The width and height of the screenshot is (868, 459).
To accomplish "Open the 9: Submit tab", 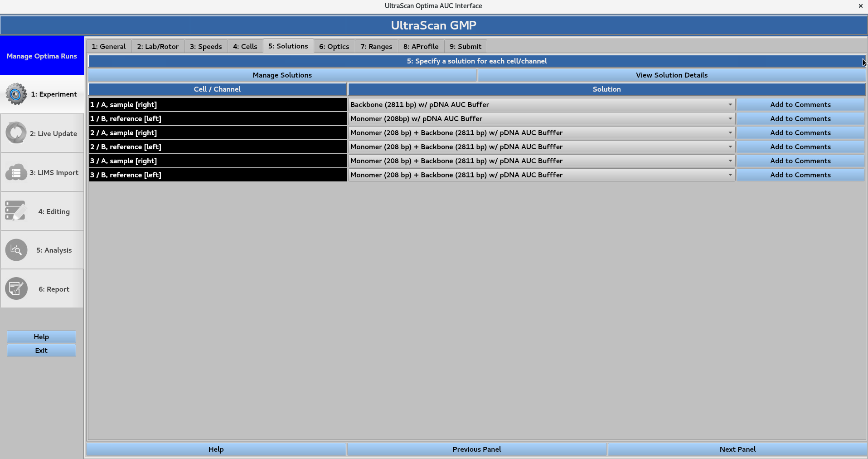I will pyautogui.click(x=466, y=46).
